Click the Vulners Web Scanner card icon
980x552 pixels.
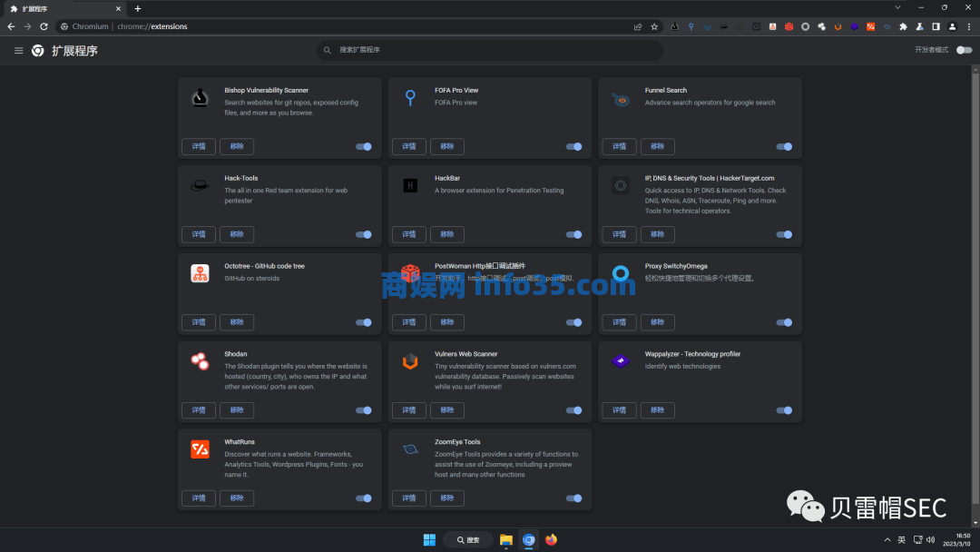[x=410, y=361]
